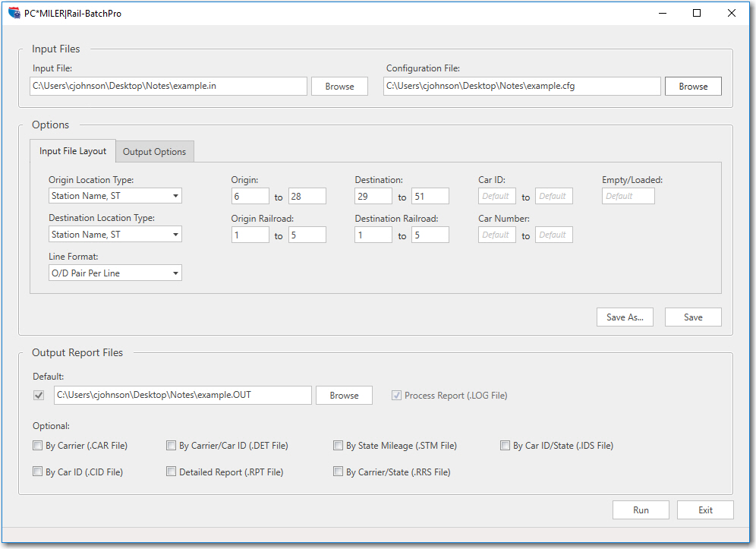Close the BatchPro window

click(732, 13)
